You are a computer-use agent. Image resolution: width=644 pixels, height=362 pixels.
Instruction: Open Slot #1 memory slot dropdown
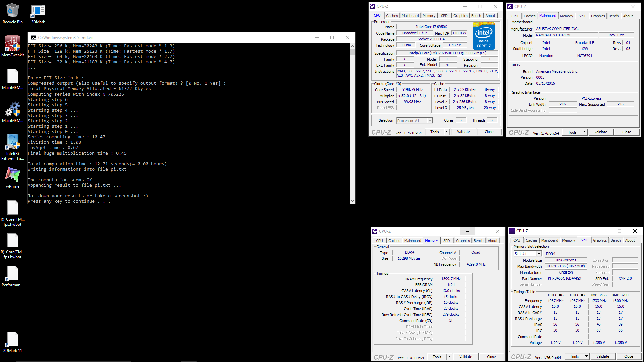pos(528,254)
